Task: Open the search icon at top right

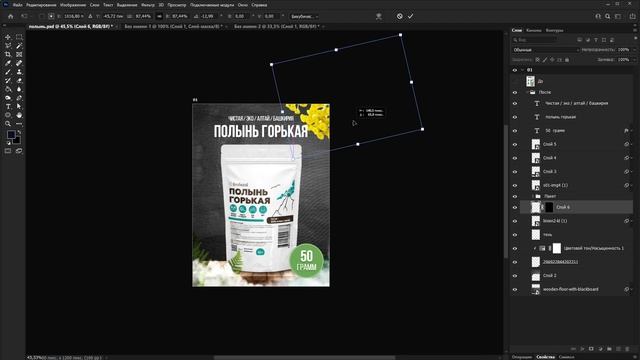Action: point(607,16)
